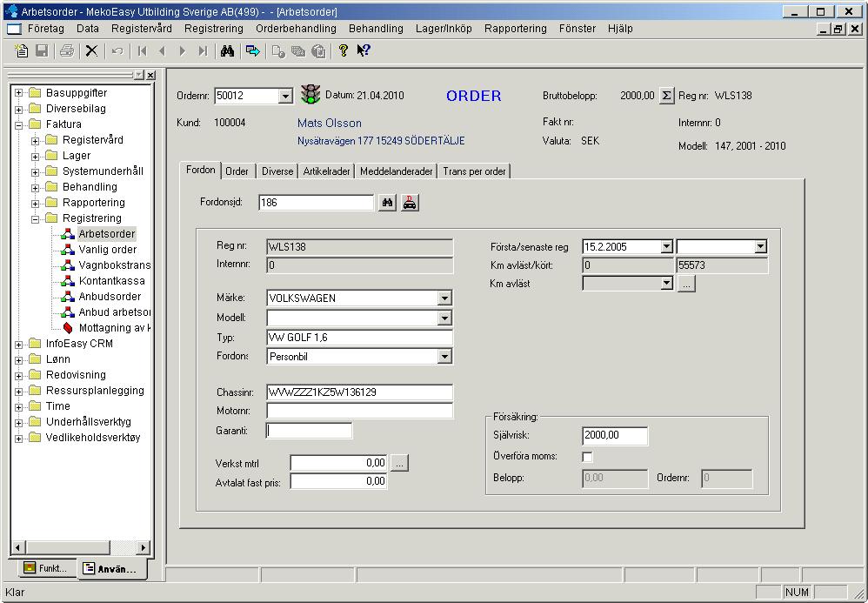Open the Hjälp menu
868x603 pixels.
pyautogui.click(x=620, y=28)
